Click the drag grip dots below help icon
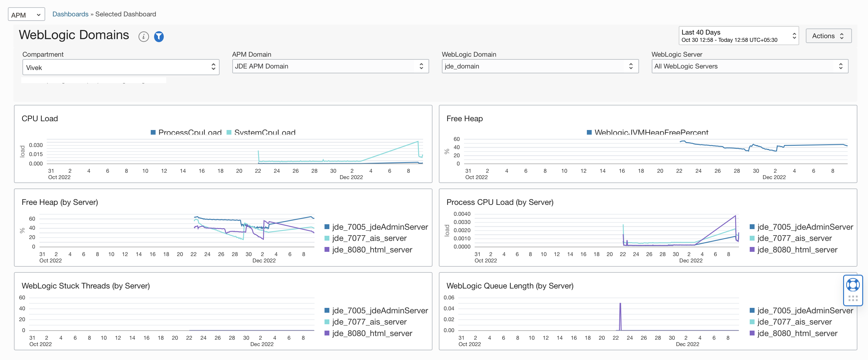This screenshot has height=360, width=868. [x=853, y=298]
